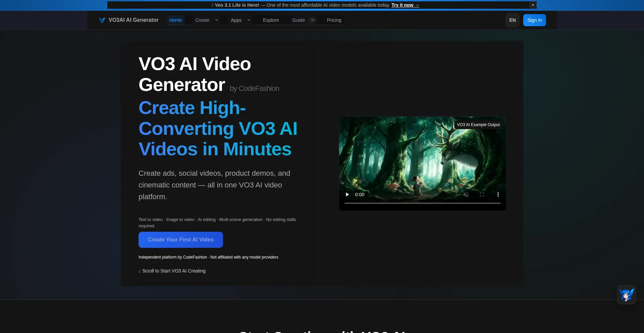Click 'Text to video · Image to video' feature line
The width and height of the screenshot is (644, 333).
[x=217, y=223]
